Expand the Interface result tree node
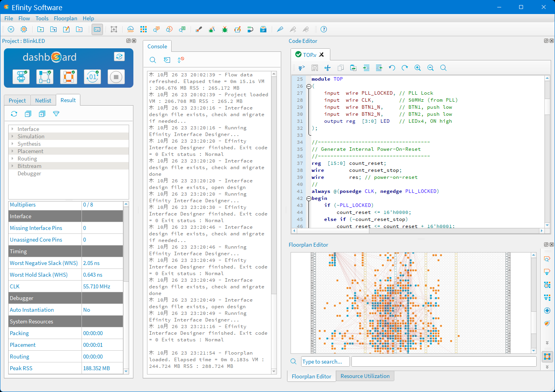555x392 pixels. (12, 129)
